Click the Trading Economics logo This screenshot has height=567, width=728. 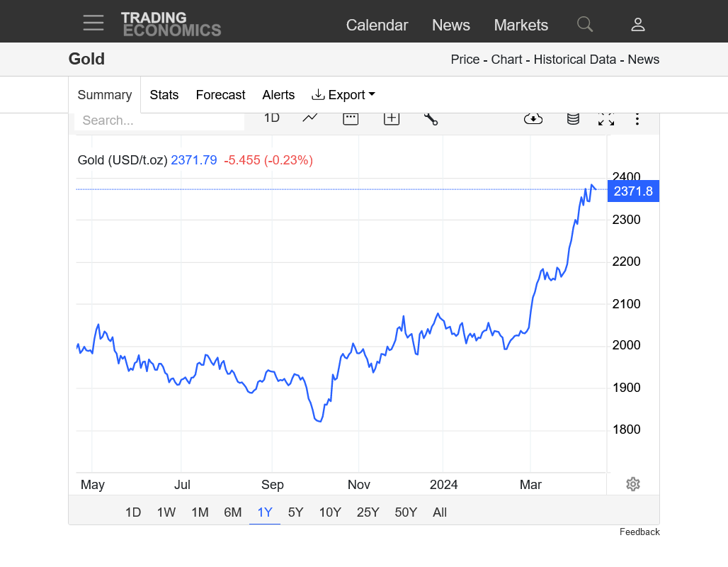(x=171, y=24)
